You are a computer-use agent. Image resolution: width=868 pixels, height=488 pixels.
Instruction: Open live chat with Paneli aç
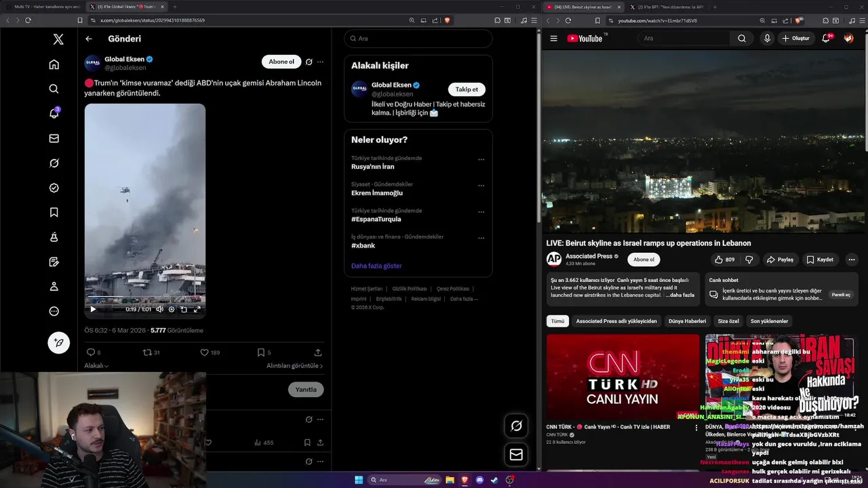[841, 295]
